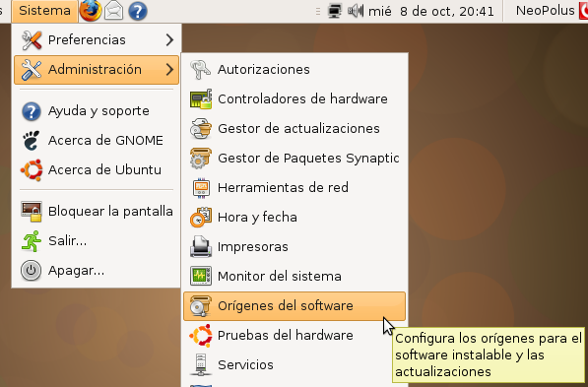Click the Gestor de actualizaciones icon
Image resolution: width=588 pixels, height=387 pixels.
click(x=201, y=129)
